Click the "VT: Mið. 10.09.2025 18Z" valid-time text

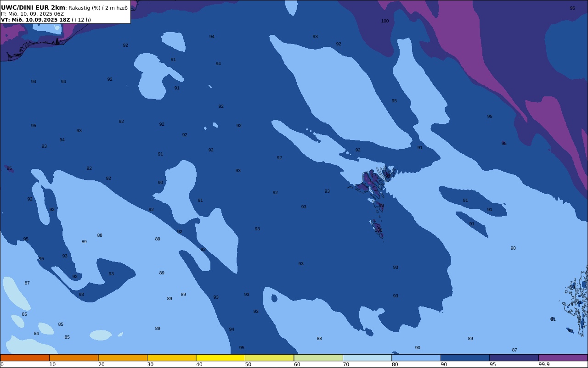click(x=35, y=20)
